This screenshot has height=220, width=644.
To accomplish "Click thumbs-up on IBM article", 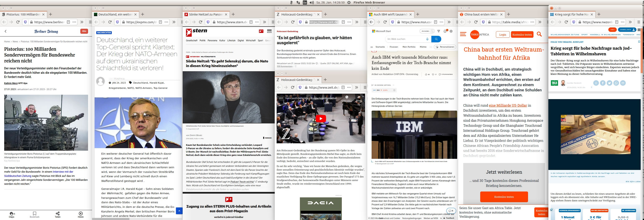I will [x=426, y=74].
